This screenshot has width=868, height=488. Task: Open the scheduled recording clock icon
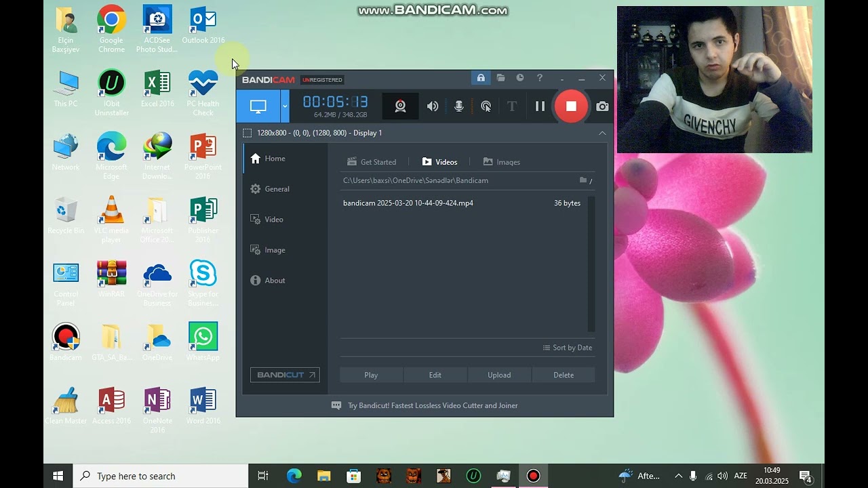(x=520, y=78)
